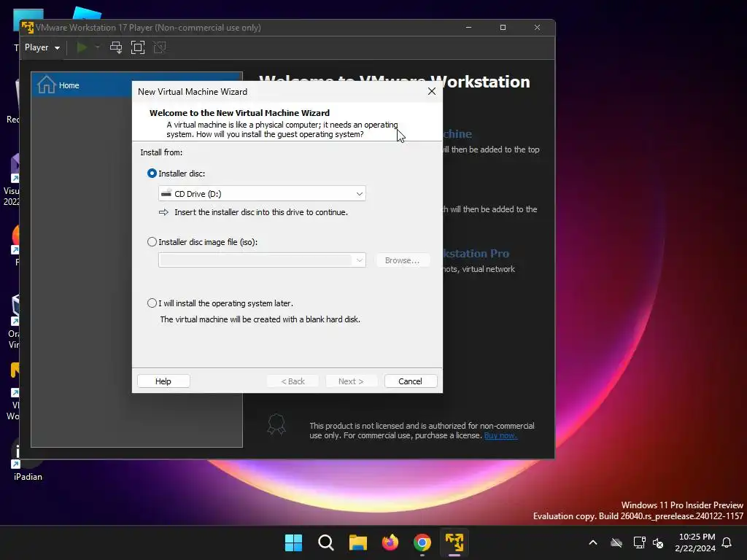Click the Help button in wizard
The width and height of the screenshot is (747, 560).
[x=163, y=381]
